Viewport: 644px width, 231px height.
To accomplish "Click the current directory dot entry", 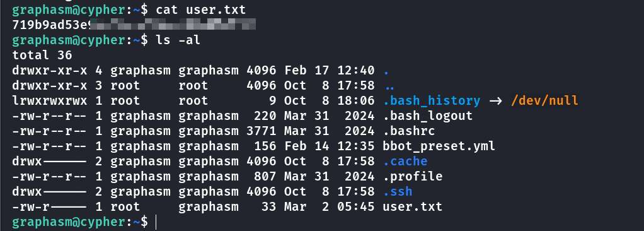I will click(386, 71).
